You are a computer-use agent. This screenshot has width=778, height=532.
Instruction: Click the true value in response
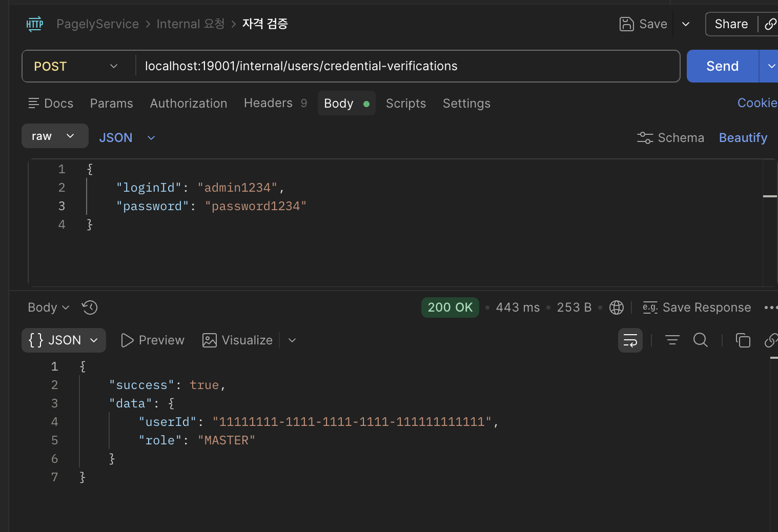(x=204, y=385)
